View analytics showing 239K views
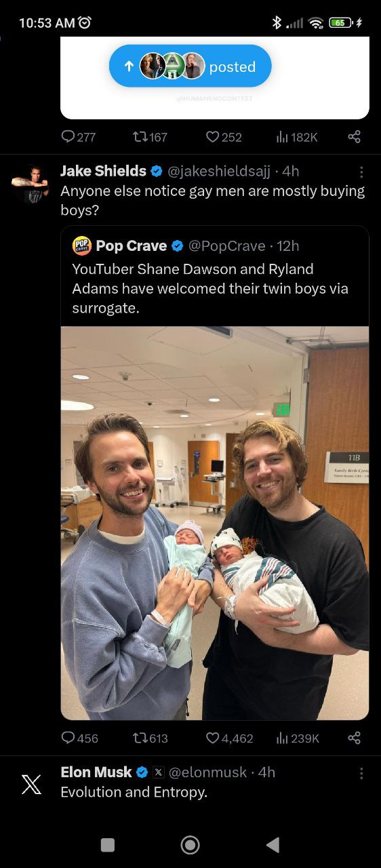 coord(298,738)
